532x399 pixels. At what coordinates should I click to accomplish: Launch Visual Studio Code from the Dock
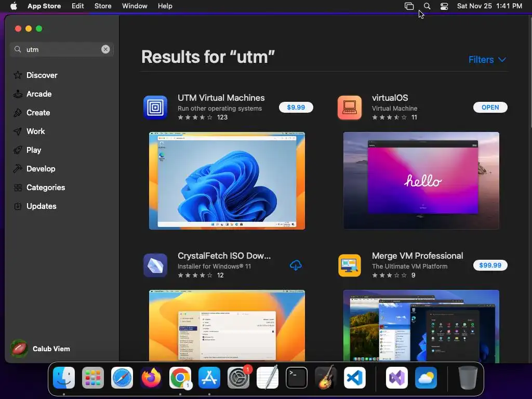coord(354,378)
